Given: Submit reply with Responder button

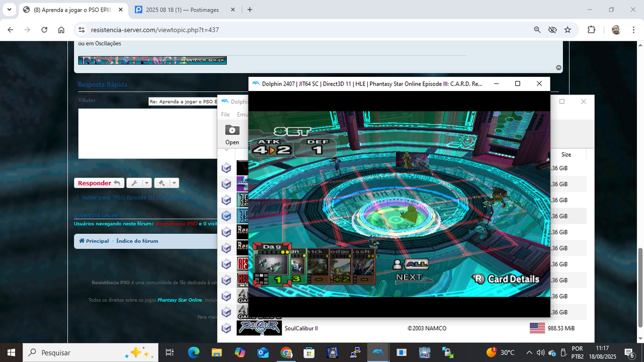Looking at the screenshot, I should pos(99,183).
